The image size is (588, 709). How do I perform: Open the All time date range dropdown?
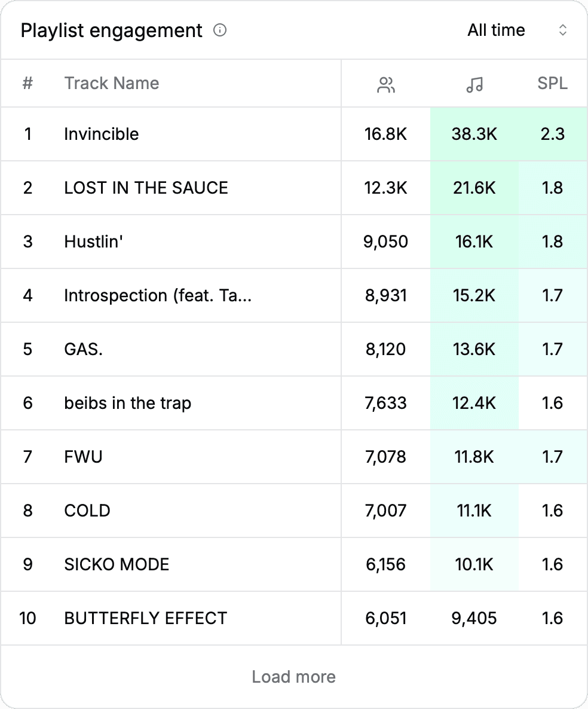[496, 30]
